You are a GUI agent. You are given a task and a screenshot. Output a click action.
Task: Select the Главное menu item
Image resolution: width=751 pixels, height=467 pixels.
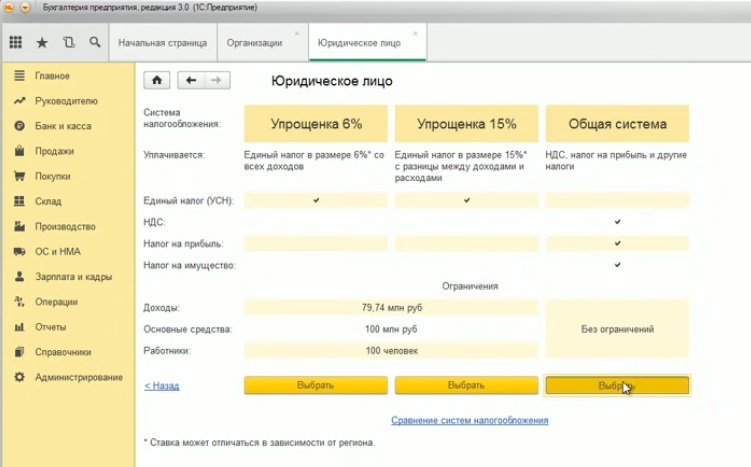click(52, 76)
